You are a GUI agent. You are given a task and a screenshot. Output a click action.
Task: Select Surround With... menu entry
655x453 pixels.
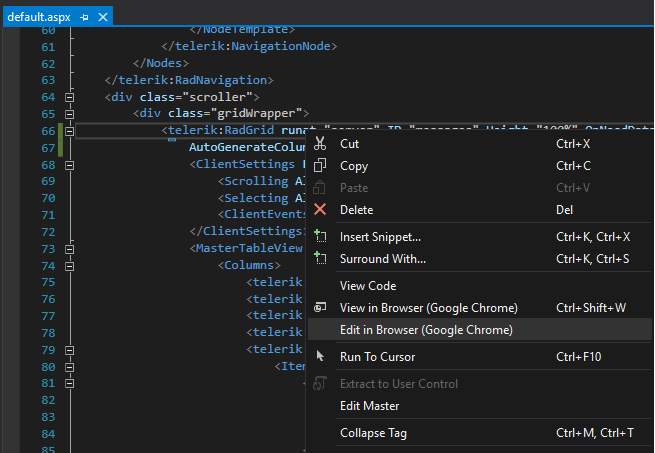[x=480, y=259]
